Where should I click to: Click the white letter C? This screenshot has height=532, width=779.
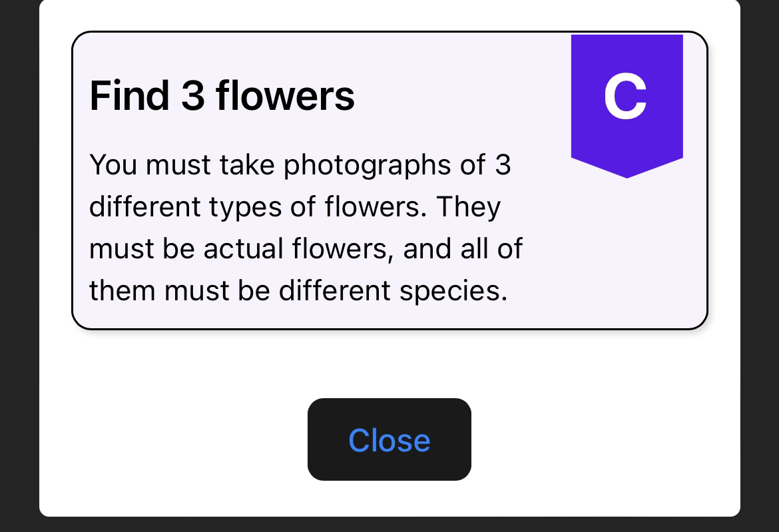(625, 97)
